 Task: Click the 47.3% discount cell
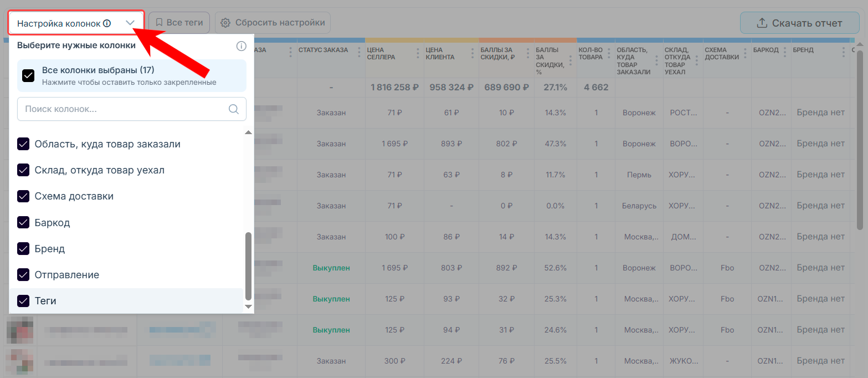[x=556, y=144]
